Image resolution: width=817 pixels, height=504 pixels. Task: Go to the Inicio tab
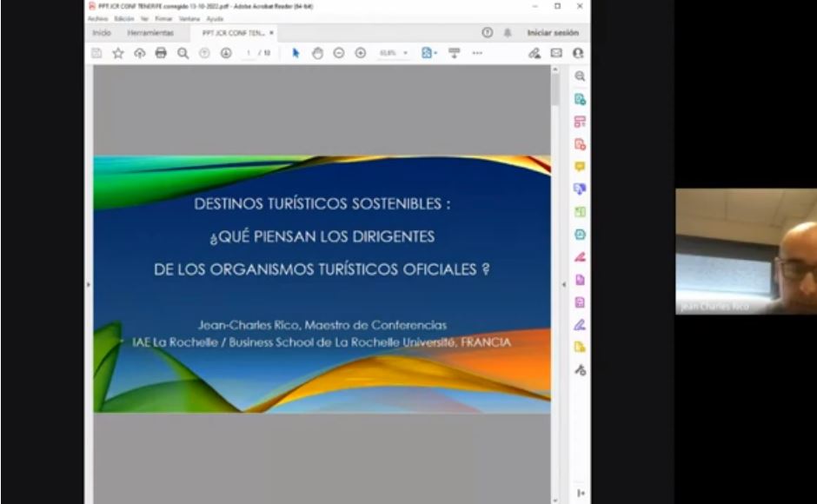click(102, 33)
